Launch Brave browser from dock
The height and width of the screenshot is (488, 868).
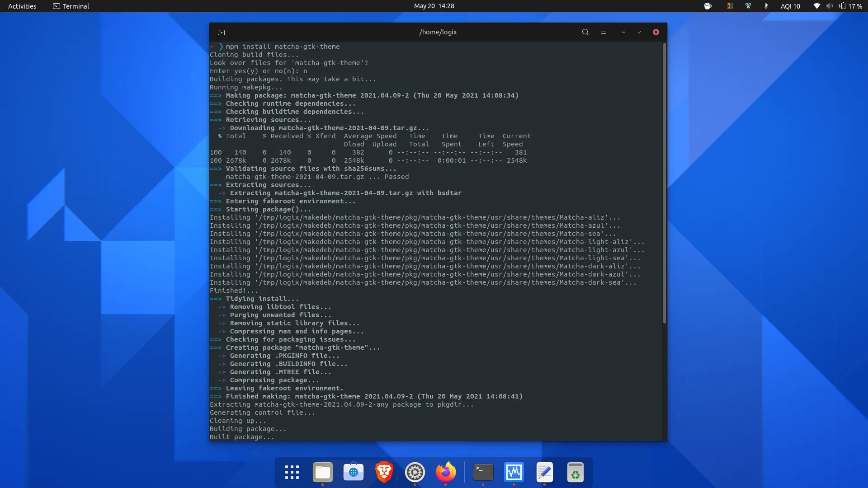pos(384,472)
